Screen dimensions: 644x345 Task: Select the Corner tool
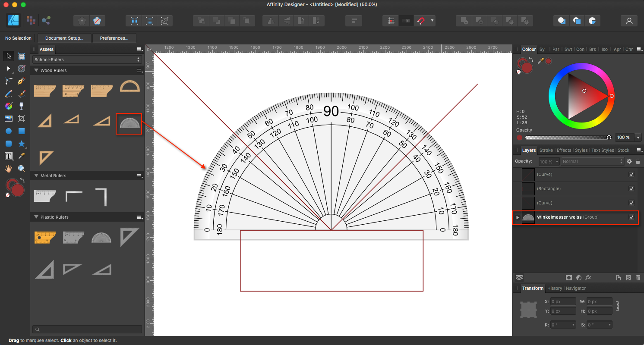pos(9,81)
